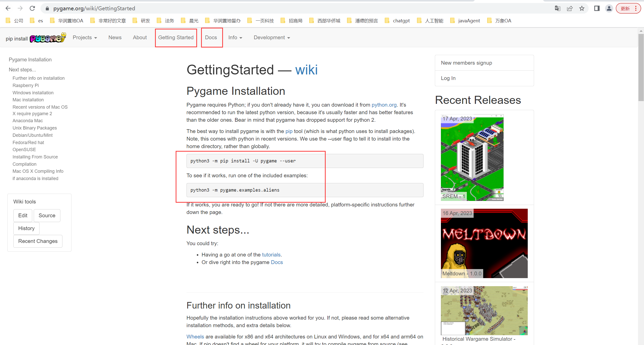Open the chatgpt bookmark folder
Screen dimensions: 644x345
point(397,21)
